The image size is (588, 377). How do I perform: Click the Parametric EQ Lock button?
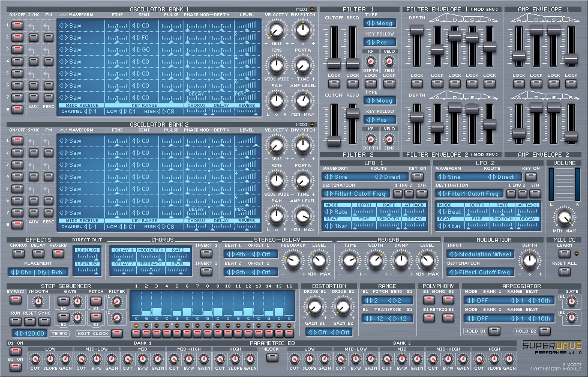(272, 357)
